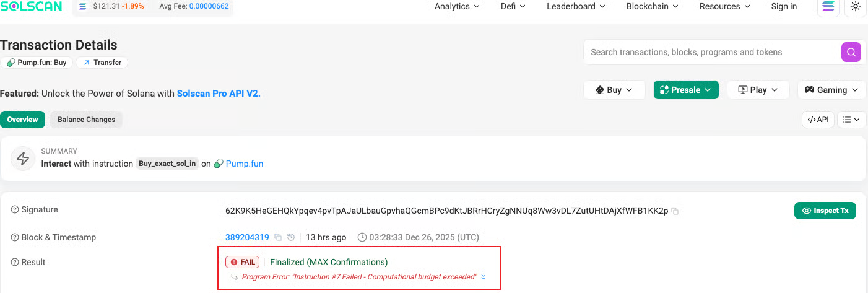Copy the block number 389204319
868x293 pixels.
pyautogui.click(x=279, y=237)
